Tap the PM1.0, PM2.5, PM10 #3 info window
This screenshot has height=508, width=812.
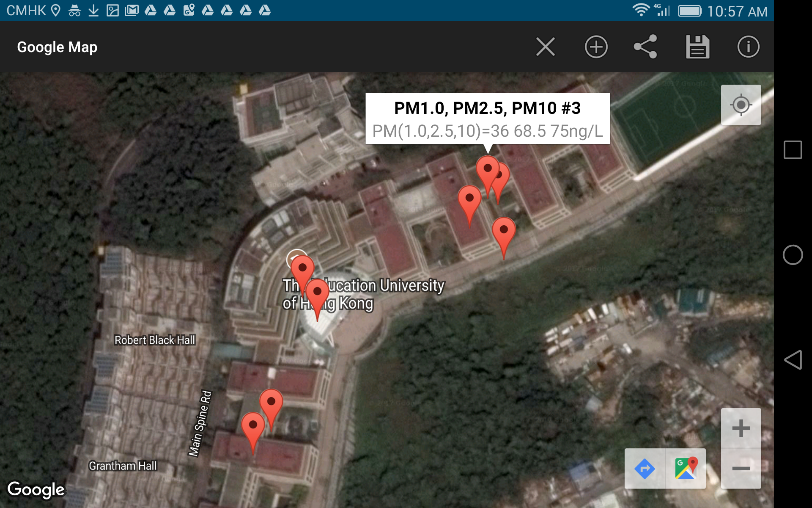488,119
